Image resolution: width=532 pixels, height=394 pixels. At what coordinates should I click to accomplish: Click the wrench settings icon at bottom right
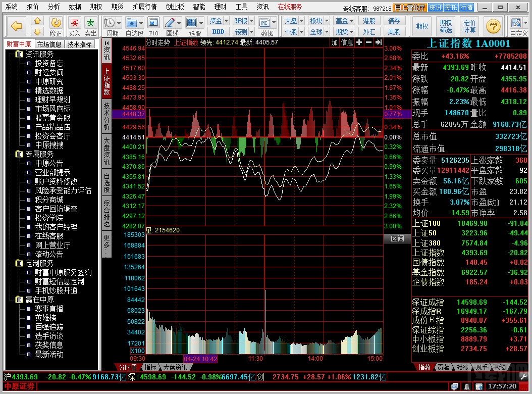click(524, 377)
